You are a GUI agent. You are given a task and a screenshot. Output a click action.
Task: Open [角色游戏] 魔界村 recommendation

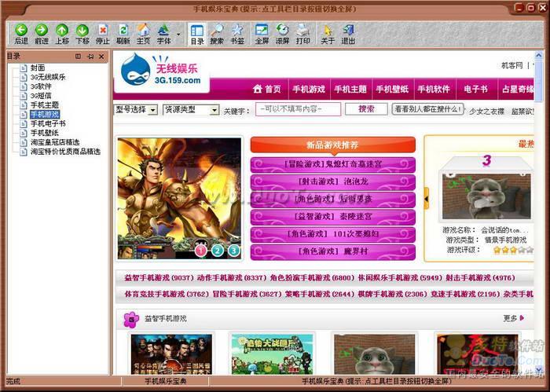click(x=333, y=251)
